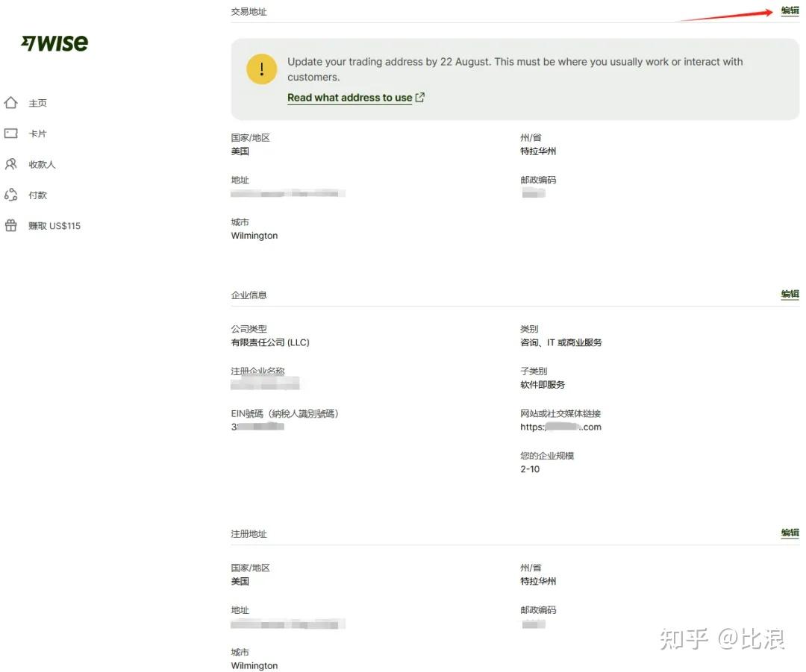The height and width of the screenshot is (672, 806).
Task: Click the external-link icon after Read what address to use
Action: [419, 97]
